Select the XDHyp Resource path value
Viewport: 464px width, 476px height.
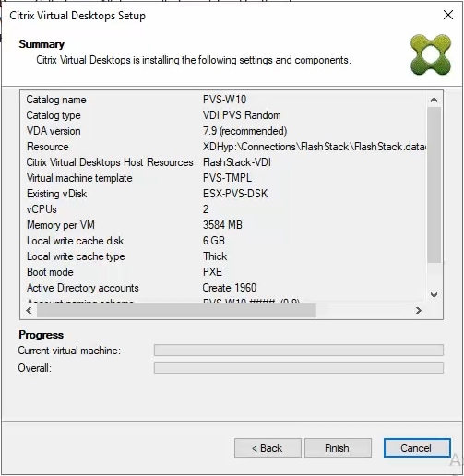pyautogui.click(x=315, y=147)
